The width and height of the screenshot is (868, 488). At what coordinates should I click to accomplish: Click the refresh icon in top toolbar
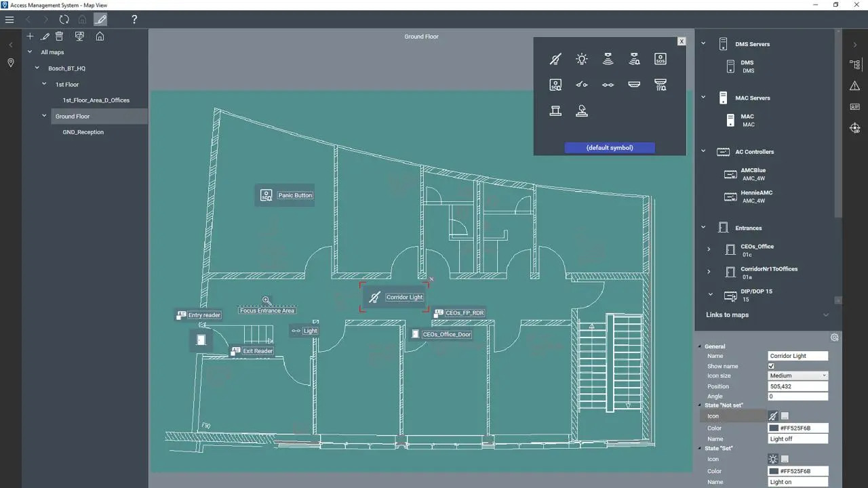point(64,20)
